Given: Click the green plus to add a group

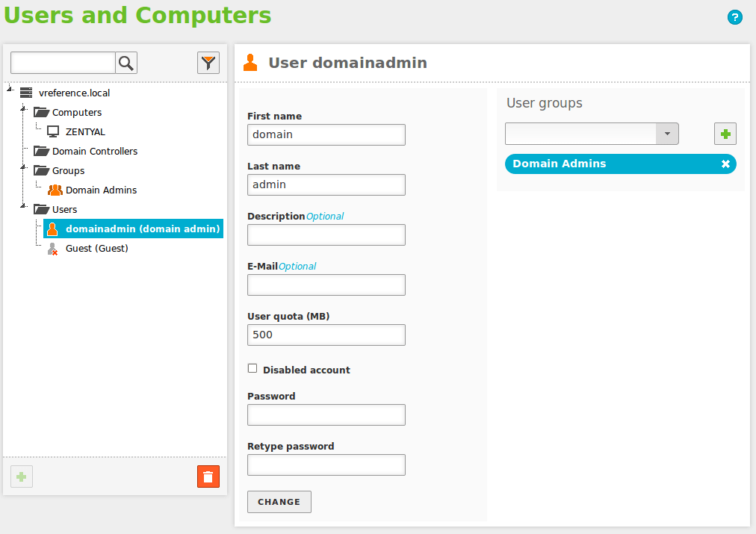Looking at the screenshot, I should click(x=725, y=134).
